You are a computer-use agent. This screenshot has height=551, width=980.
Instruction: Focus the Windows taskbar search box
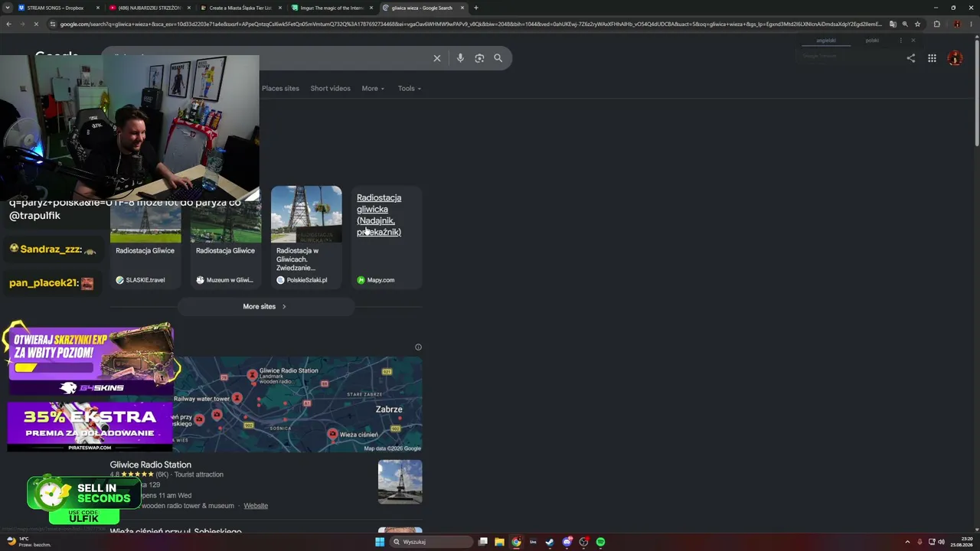(x=431, y=542)
